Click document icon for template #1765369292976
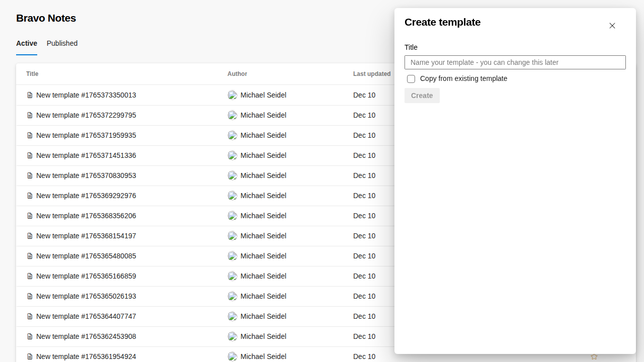The image size is (644, 362). click(30, 196)
